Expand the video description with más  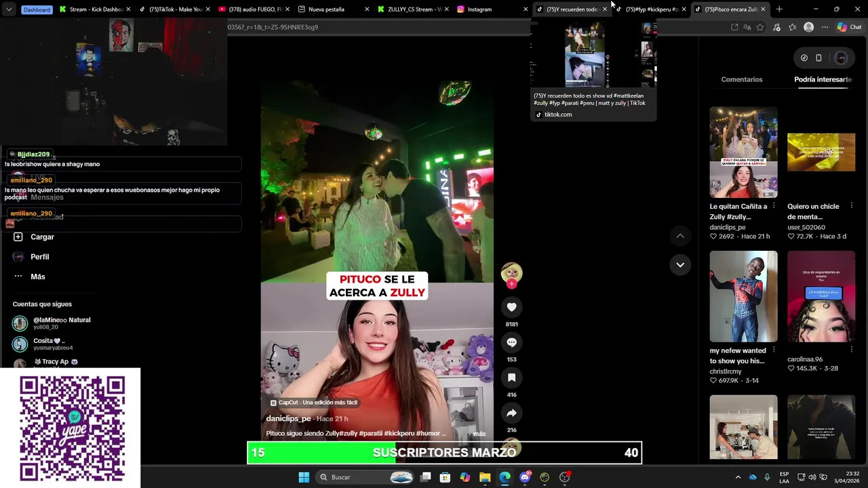(x=479, y=434)
